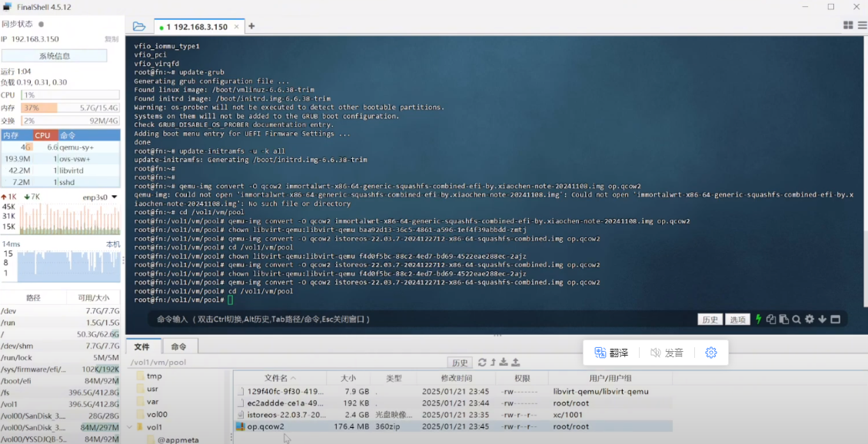
Task: Add a new session tab with plus
Action: [251, 26]
